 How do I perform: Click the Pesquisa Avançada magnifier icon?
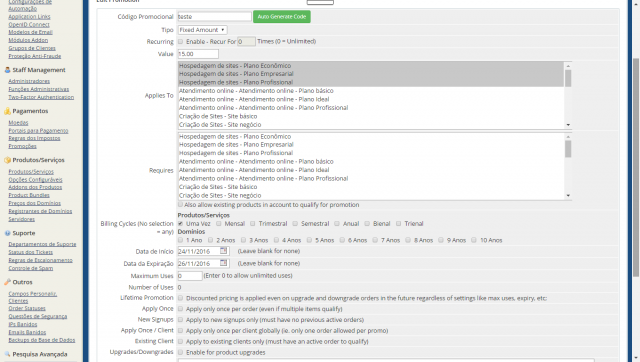pos(7,354)
